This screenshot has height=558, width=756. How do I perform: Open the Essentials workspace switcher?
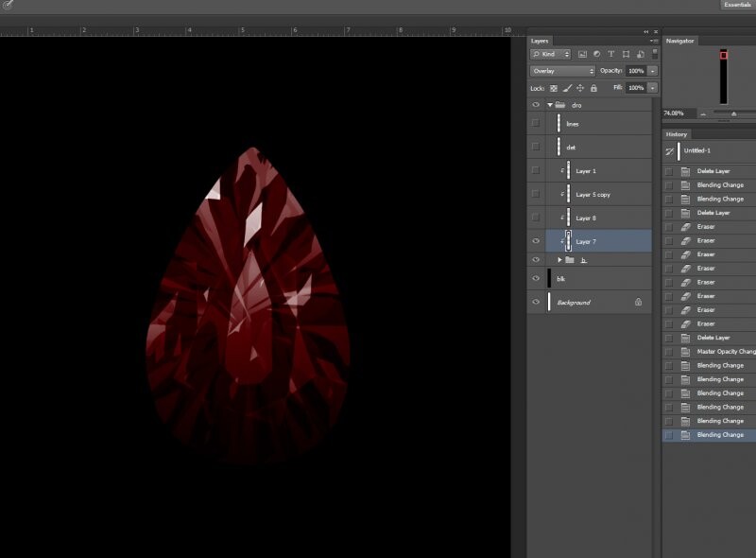[x=737, y=5]
